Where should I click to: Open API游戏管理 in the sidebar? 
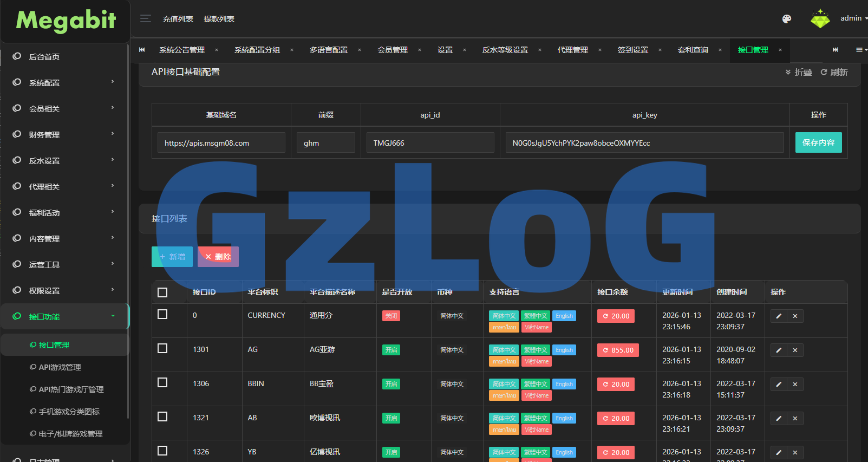click(x=60, y=367)
